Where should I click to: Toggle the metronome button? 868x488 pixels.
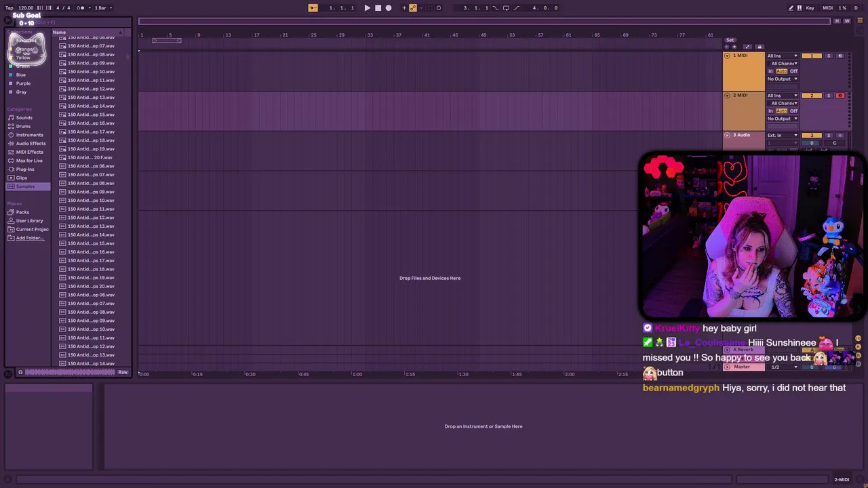click(81, 8)
